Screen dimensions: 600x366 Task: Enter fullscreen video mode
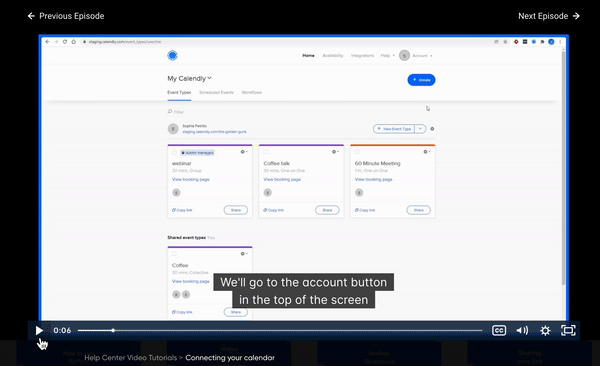coord(568,330)
